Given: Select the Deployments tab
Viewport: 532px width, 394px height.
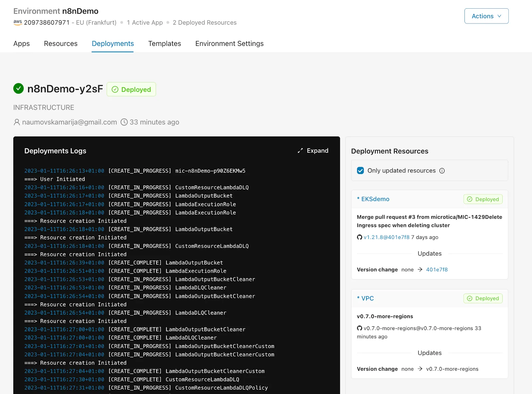Looking at the screenshot, I should [x=113, y=44].
